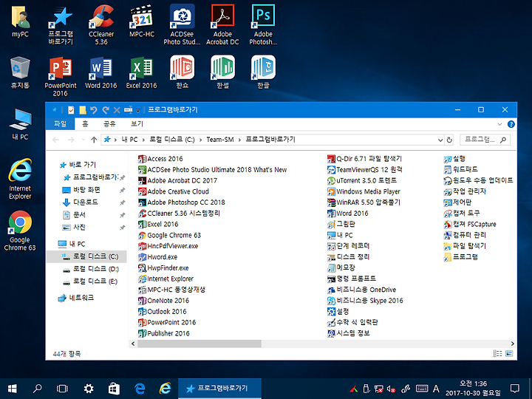Open Adobe Photoshop desktop icon
The height and width of the screenshot is (399, 532).
(x=263, y=25)
